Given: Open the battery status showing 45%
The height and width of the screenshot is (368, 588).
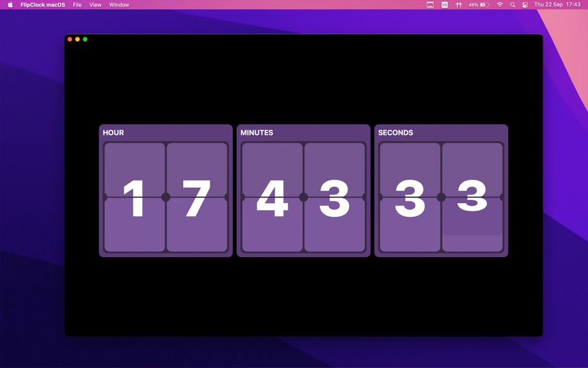Looking at the screenshot, I should click(x=479, y=5).
